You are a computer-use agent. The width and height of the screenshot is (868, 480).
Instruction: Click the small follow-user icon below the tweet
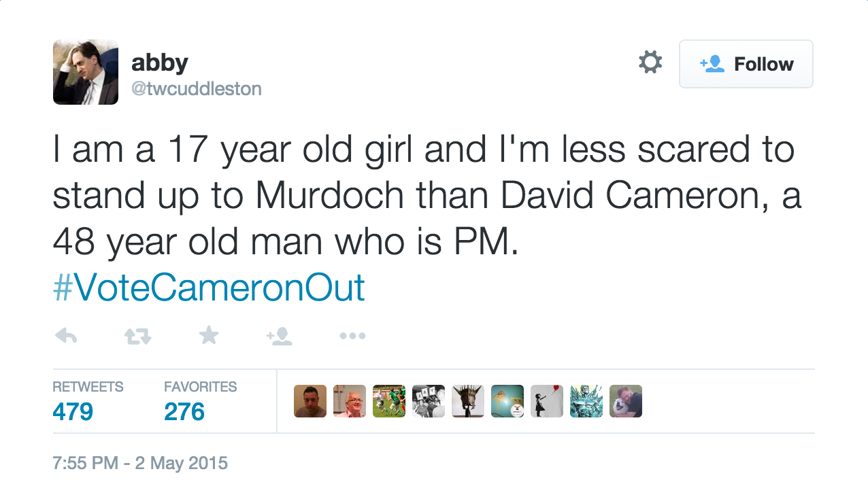[280, 335]
